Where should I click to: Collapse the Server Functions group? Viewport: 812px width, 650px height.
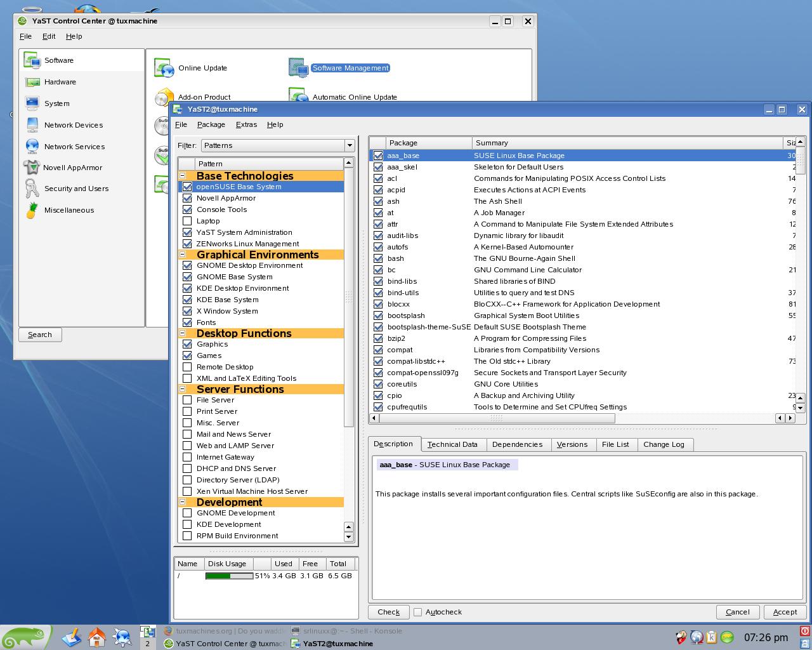tap(183, 389)
